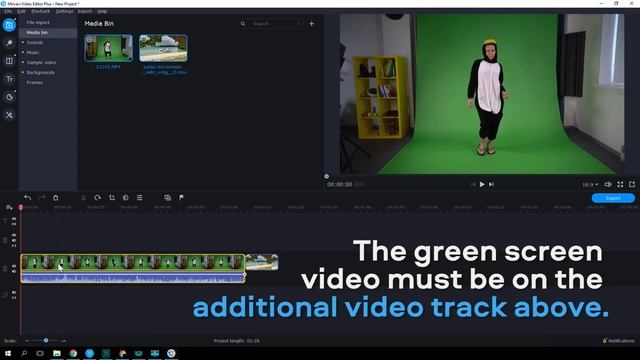Mute the audio track speaker
640x360 pixels.
(x=14, y=293)
